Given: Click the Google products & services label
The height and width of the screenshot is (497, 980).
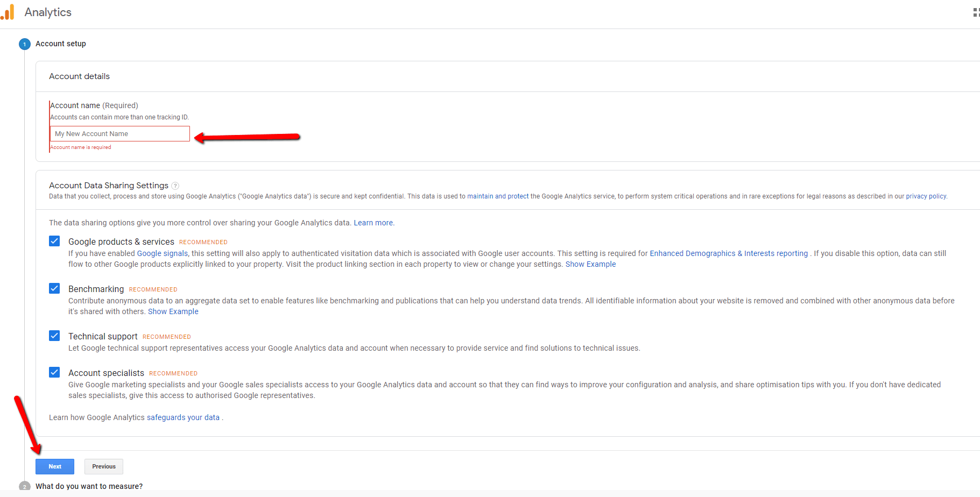Looking at the screenshot, I should [121, 242].
